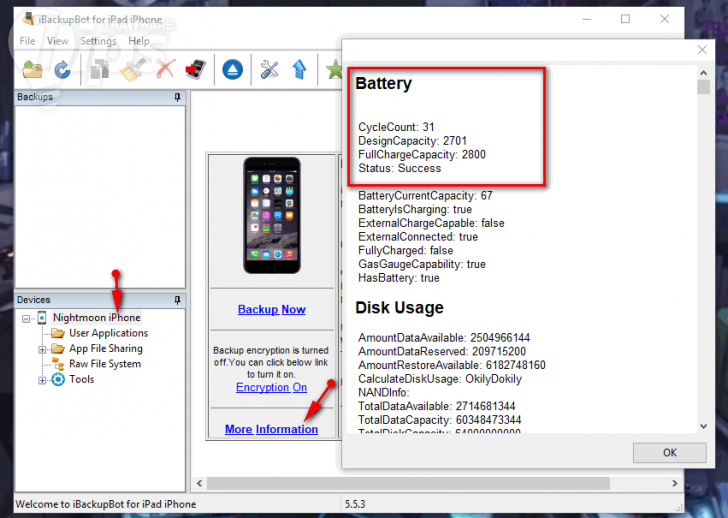
Task: Click the App File Sharing folder icon
Action: point(58,349)
